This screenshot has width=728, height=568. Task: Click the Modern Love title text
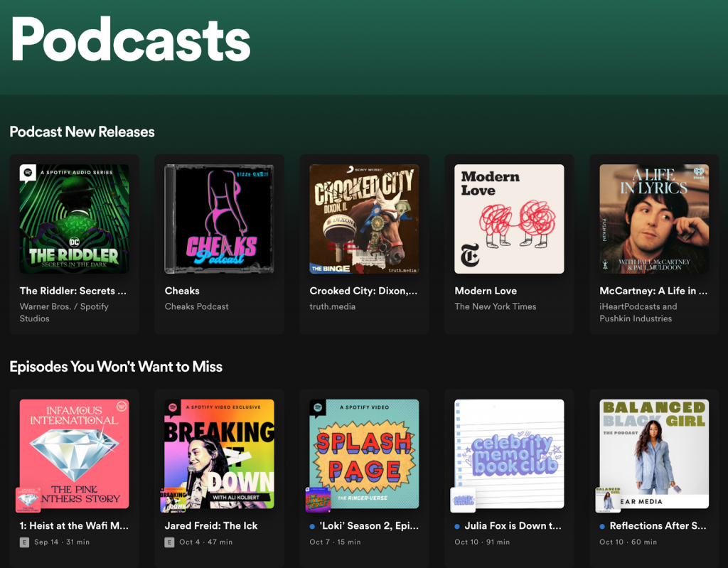pos(486,291)
